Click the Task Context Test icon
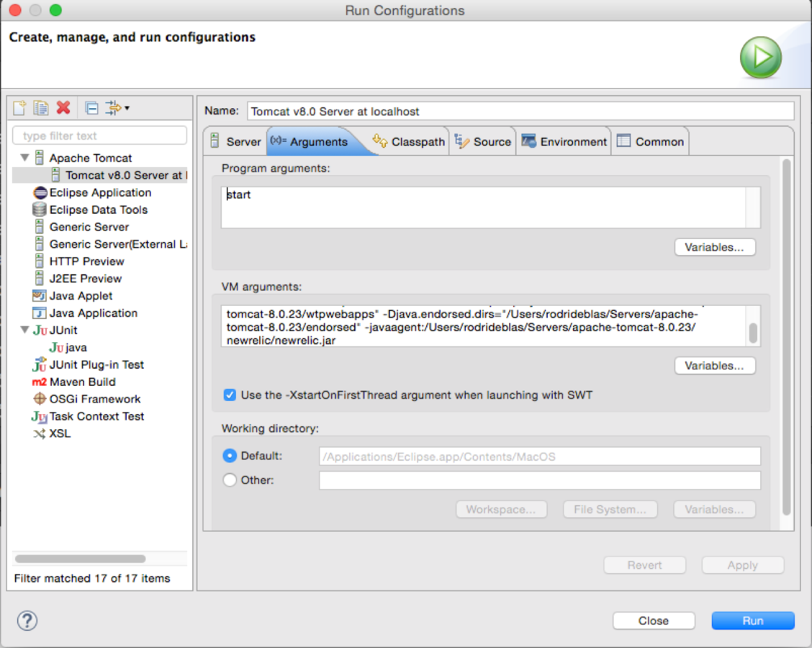812x648 pixels. 40,416
